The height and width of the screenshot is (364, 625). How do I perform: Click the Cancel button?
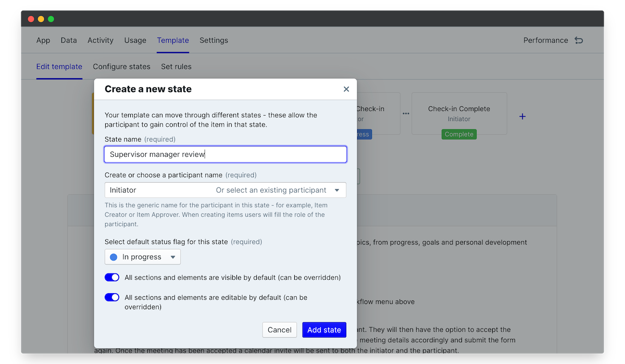pos(280,330)
